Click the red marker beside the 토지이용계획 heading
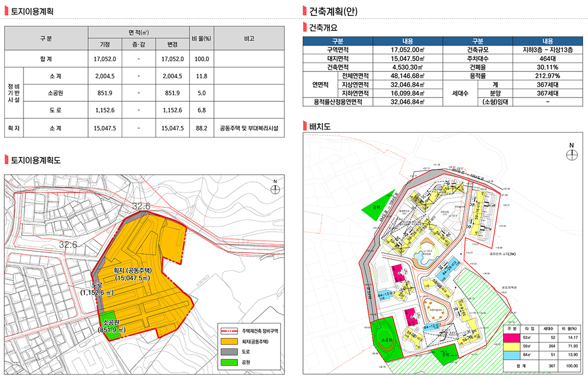 pyautogui.click(x=6, y=10)
